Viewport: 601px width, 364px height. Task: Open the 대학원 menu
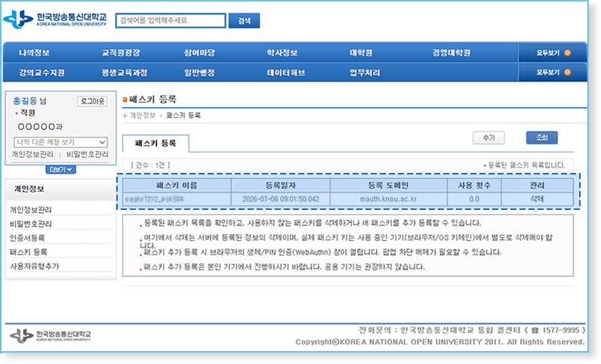click(x=361, y=53)
